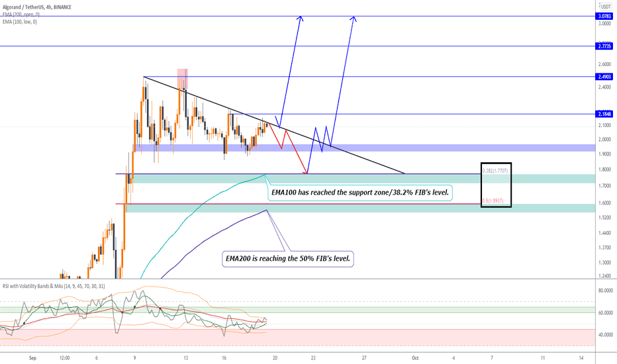The width and height of the screenshot is (617, 364).
Task: Click the red arrowhead at the 38.2% line
Action: [x=305, y=171]
